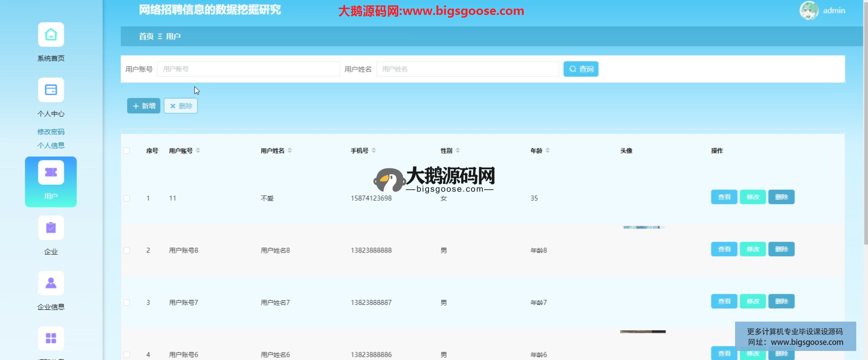Viewport: 868px width, 360px height.
Task: Click the admin avatar picture
Action: 809,10
